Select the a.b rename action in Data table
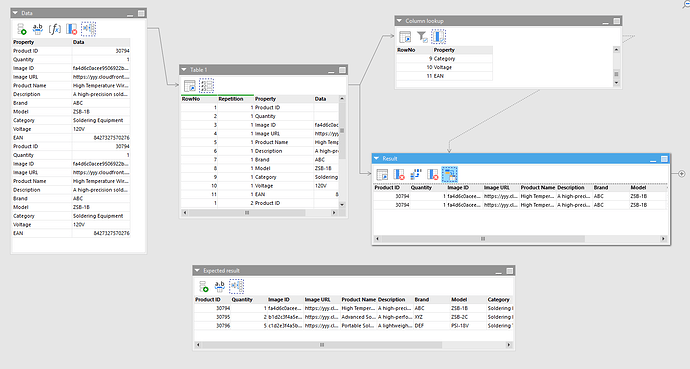The height and width of the screenshot is (369, 690). (38, 29)
